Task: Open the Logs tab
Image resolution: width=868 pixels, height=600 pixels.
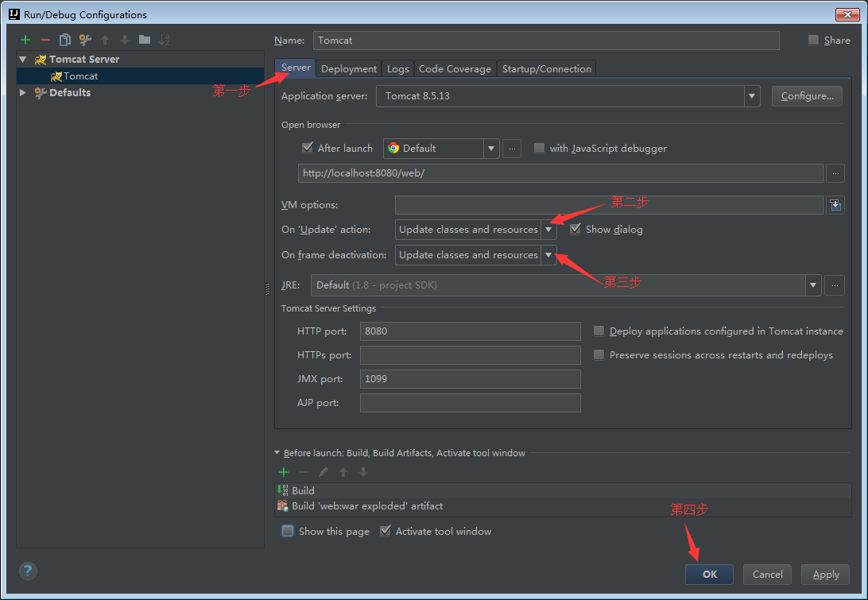Action: tap(398, 68)
